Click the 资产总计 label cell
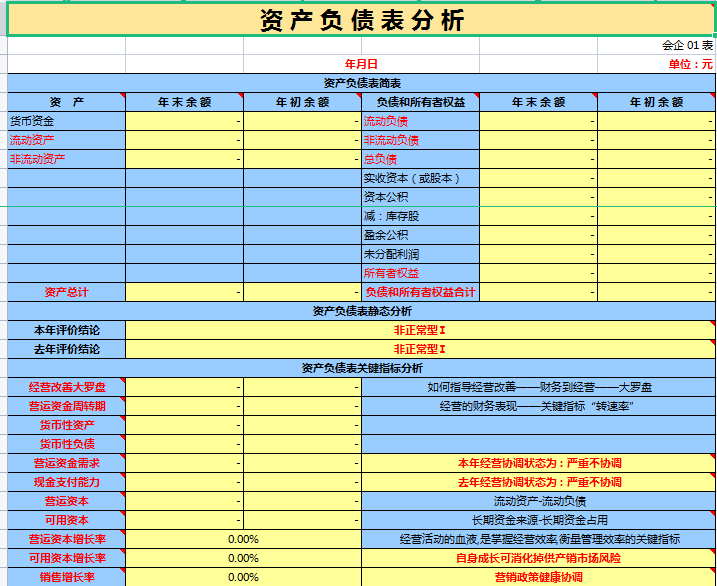The image size is (717, 586). coord(66,292)
